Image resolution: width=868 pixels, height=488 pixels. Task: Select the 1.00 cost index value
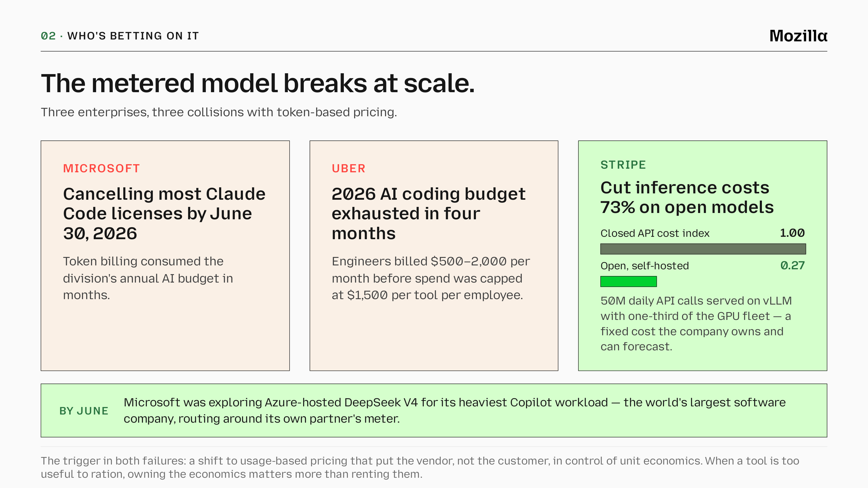pyautogui.click(x=792, y=233)
